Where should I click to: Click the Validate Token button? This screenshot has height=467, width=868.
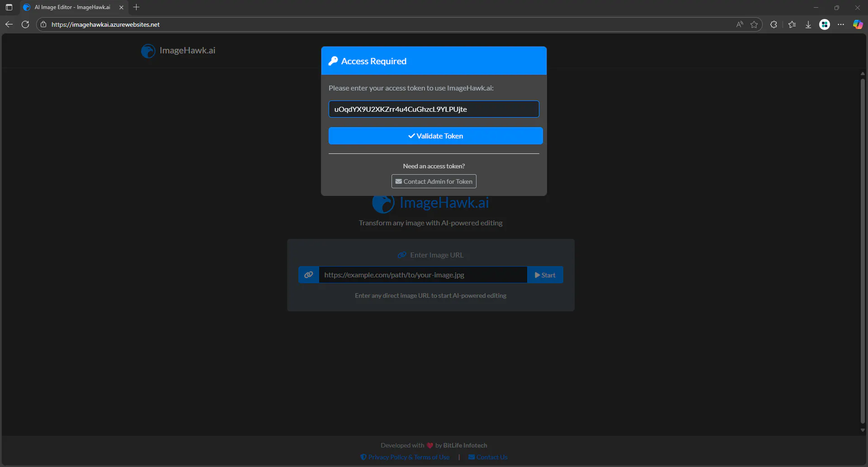[435, 136]
